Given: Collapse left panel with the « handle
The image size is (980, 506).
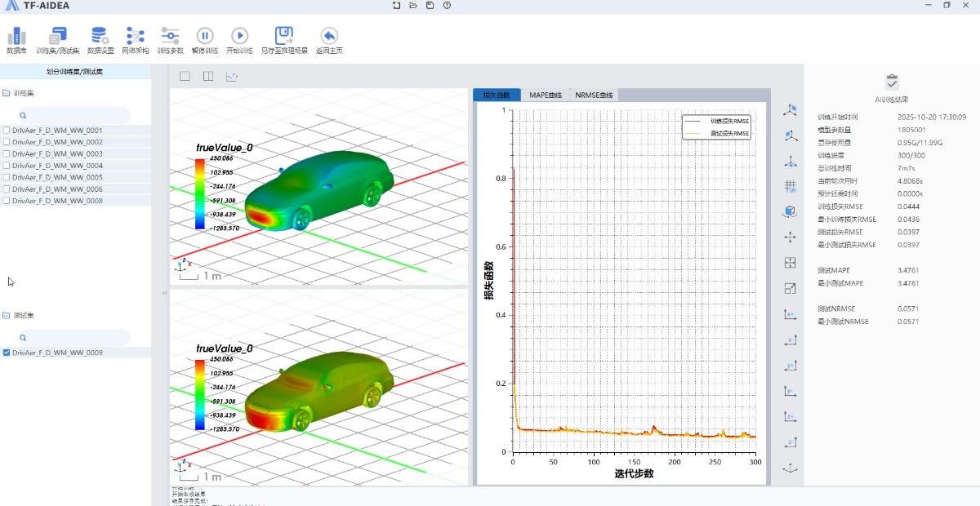Looking at the screenshot, I should tap(163, 292).
